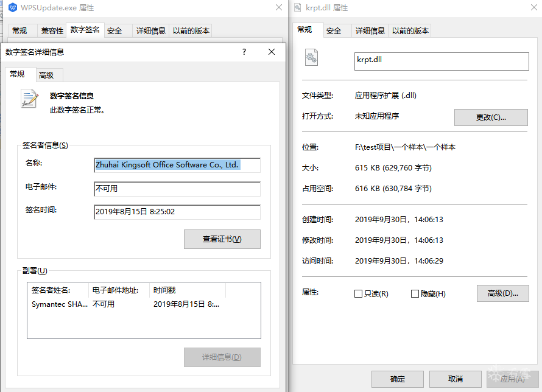Click the digital signature document icon
The height and width of the screenshot is (392, 542).
(29, 99)
